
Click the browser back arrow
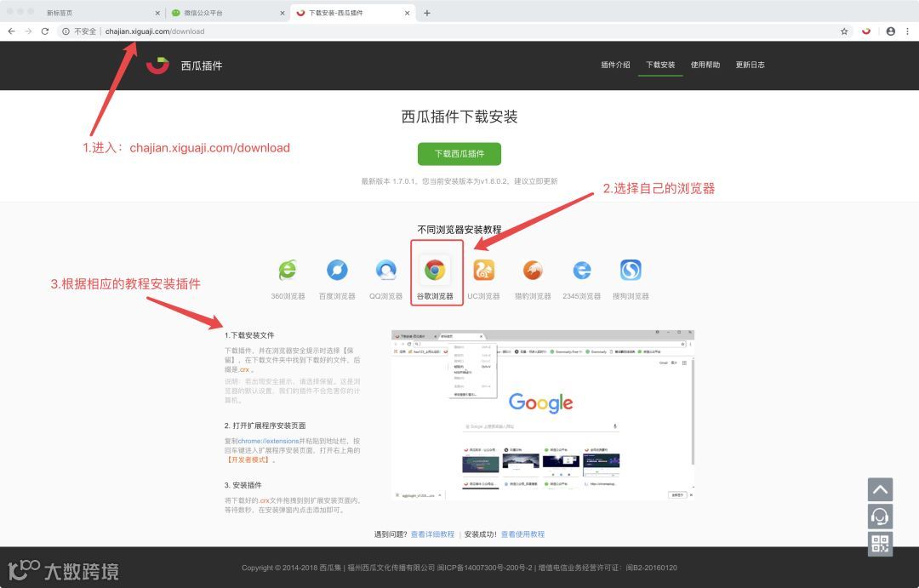point(12,31)
